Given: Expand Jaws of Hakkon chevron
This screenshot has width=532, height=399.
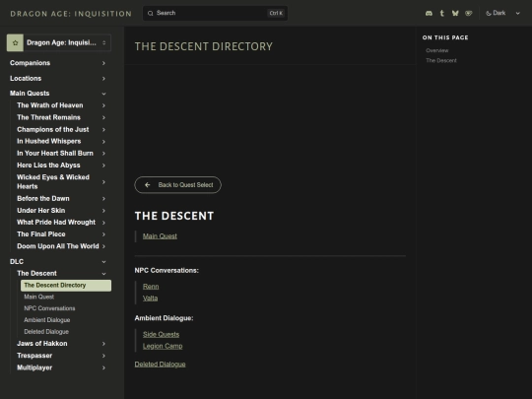Looking at the screenshot, I should click(x=103, y=344).
